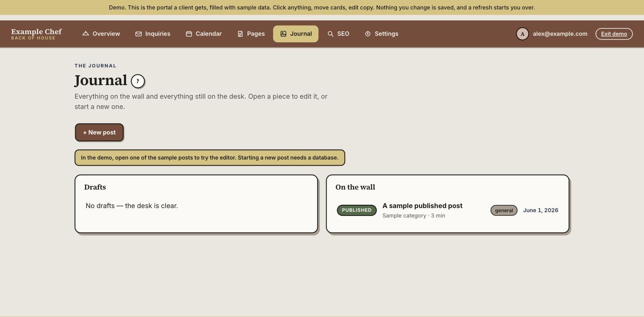
Task: Open the Journal help question-mark button
Action: (x=138, y=81)
